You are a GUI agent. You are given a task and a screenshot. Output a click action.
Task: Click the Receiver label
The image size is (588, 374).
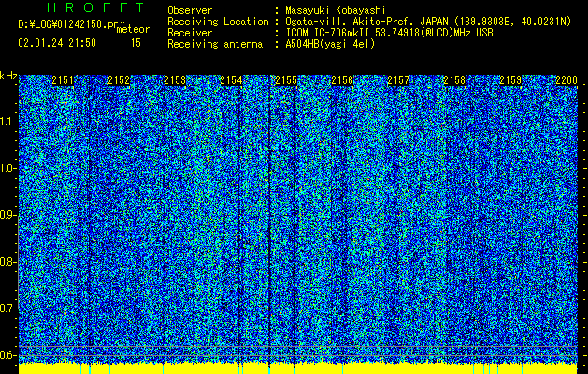(x=190, y=33)
